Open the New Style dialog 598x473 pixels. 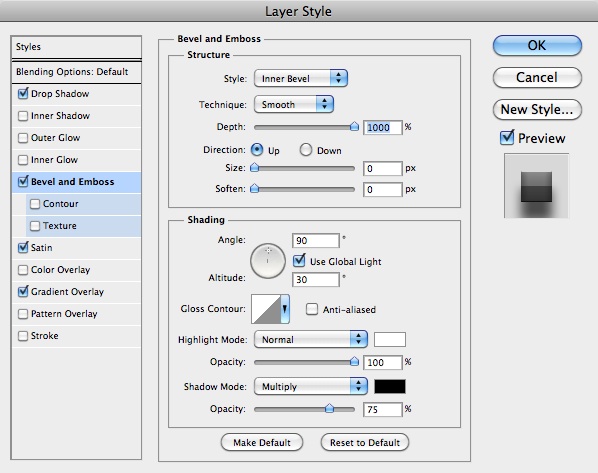tap(537, 109)
